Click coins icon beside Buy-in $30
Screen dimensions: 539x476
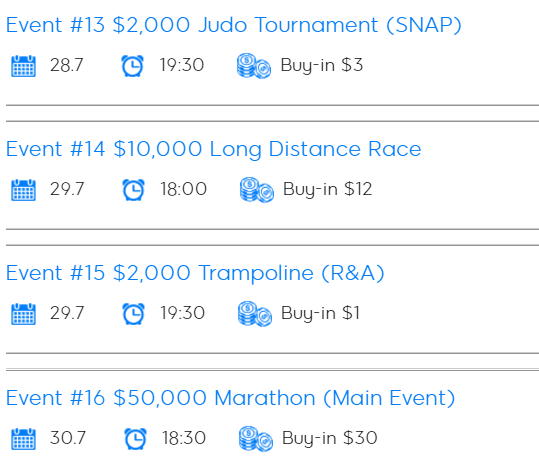click(x=256, y=439)
